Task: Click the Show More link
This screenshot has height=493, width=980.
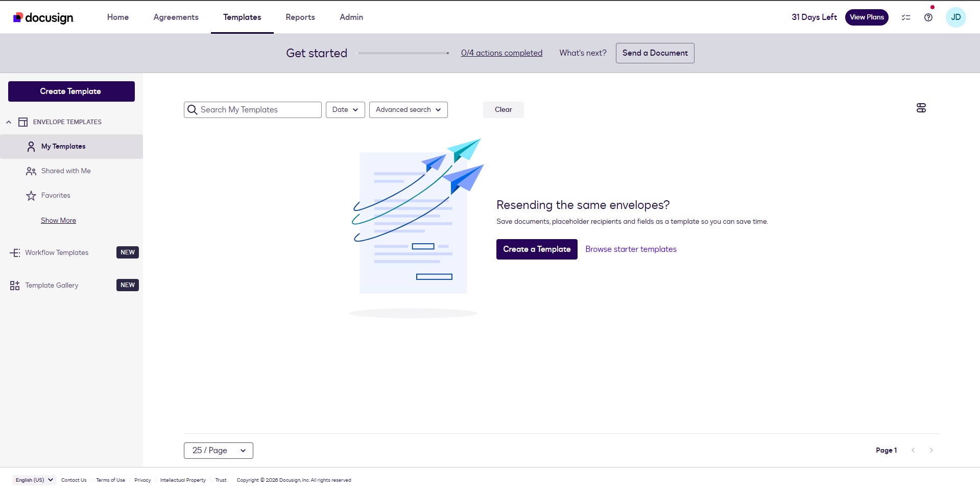Action: coord(58,220)
